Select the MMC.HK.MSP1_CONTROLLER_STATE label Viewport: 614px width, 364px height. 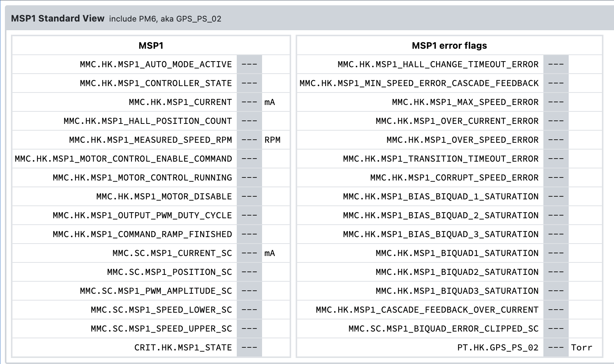click(x=156, y=83)
